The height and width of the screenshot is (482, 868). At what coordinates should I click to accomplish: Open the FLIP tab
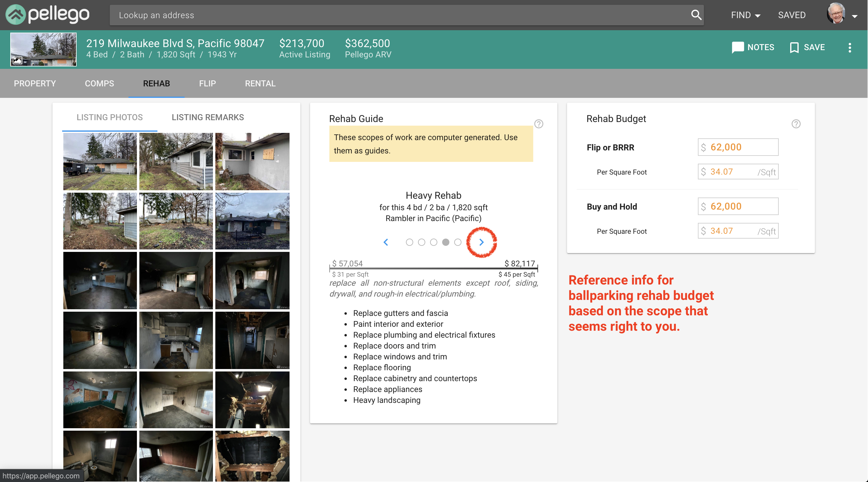[207, 83]
